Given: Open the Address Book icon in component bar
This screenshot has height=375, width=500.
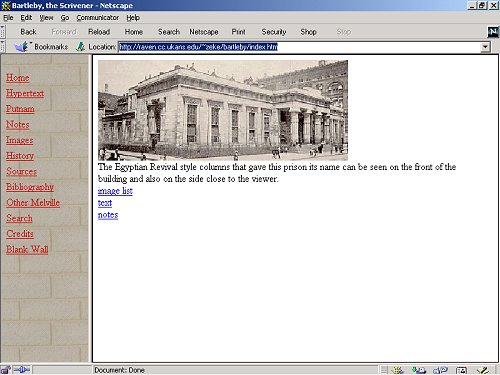Looking at the screenshot, I should click(x=462, y=370).
